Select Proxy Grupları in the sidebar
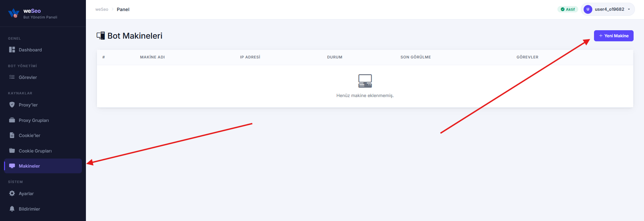This screenshot has width=644, height=221. [43, 120]
